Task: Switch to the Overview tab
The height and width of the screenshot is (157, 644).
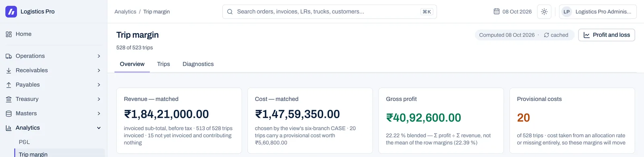Action: (x=132, y=64)
